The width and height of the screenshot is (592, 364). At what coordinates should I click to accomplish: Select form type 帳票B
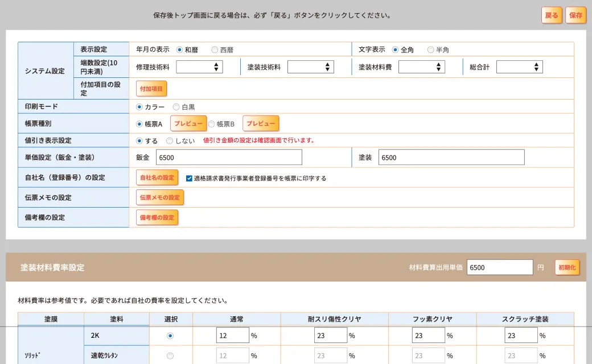(x=211, y=124)
